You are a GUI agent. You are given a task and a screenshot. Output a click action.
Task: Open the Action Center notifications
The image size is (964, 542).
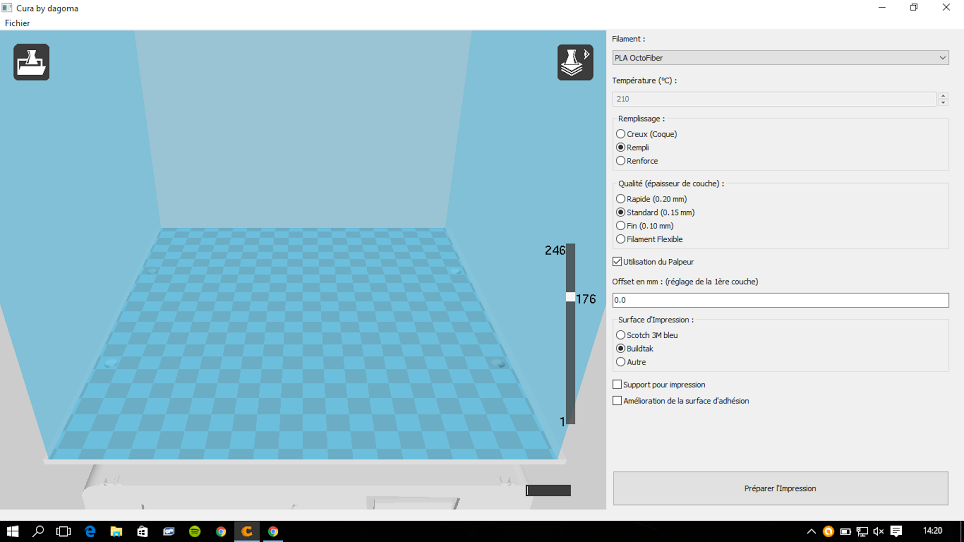pyautogui.click(x=896, y=532)
